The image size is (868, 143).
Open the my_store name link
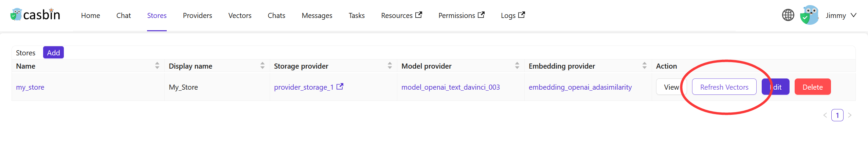coord(30,87)
